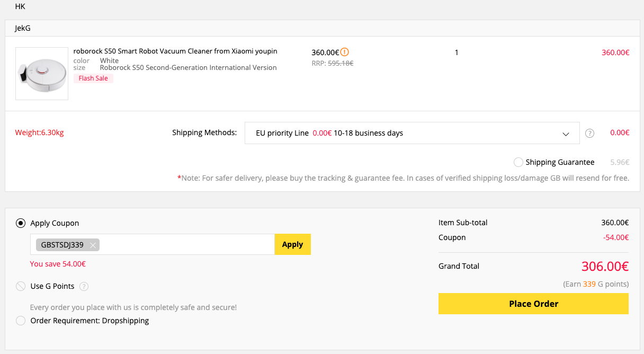The width and height of the screenshot is (644, 354).
Task: Select Order Requirement: Dropshipping option
Action: tap(21, 321)
